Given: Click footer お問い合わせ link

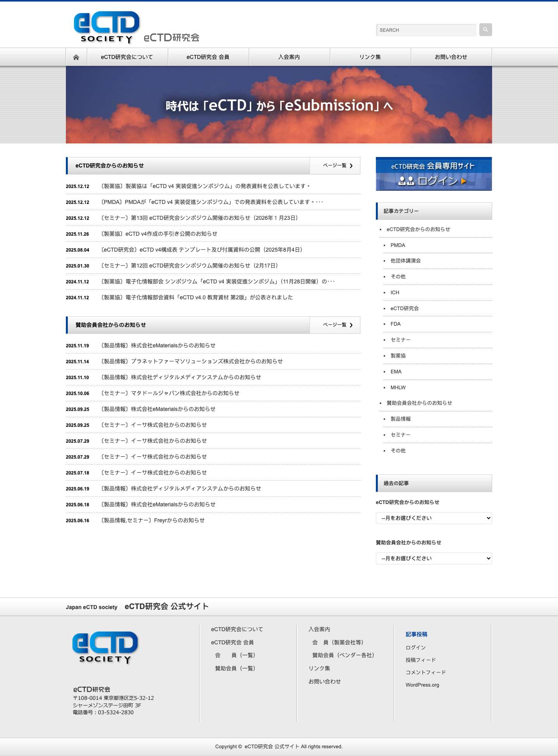Looking at the screenshot, I should click(x=325, y=682).
